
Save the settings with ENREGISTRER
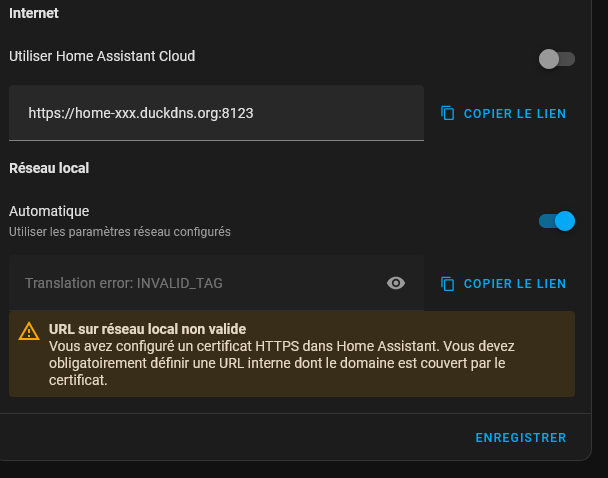pos(520,437)
